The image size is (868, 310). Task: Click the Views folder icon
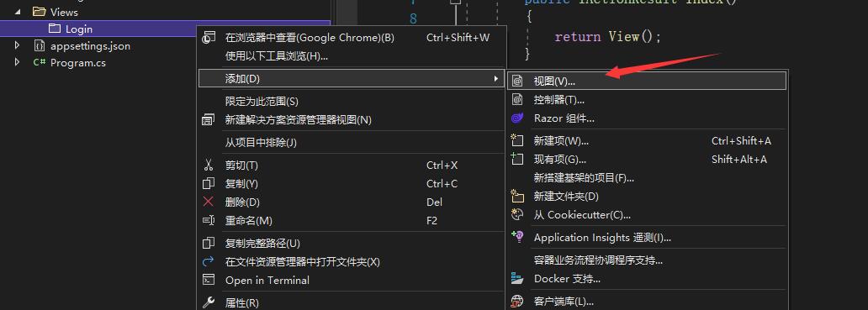click(39, 12)
